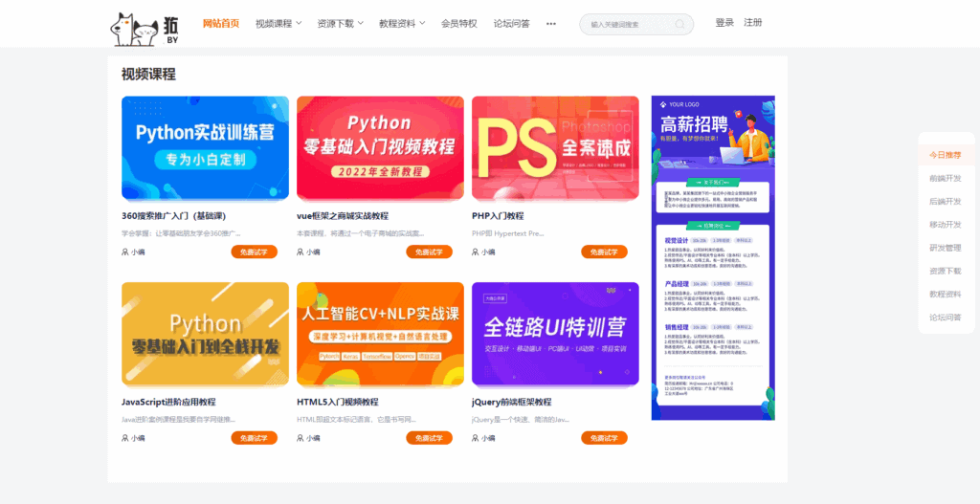Expand the 视频课程 dropdown menu

click(278, 24)
